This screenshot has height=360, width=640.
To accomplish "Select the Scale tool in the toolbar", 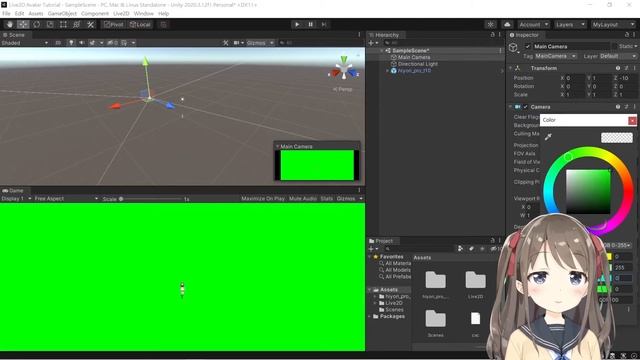I will coord(50,24).
